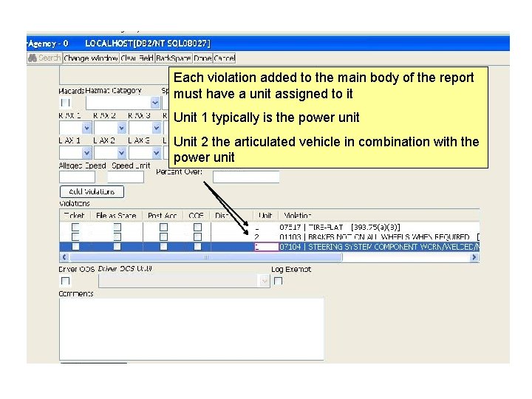Click the Post Acc column header
The width and height of the screenshot is (532, 399).
(163, 216)
